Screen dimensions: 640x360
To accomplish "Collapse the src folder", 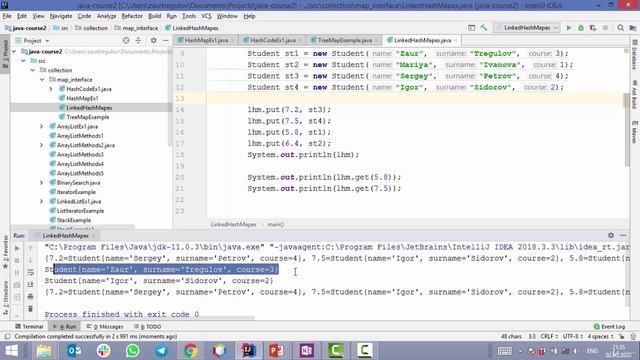I will 23,61.
